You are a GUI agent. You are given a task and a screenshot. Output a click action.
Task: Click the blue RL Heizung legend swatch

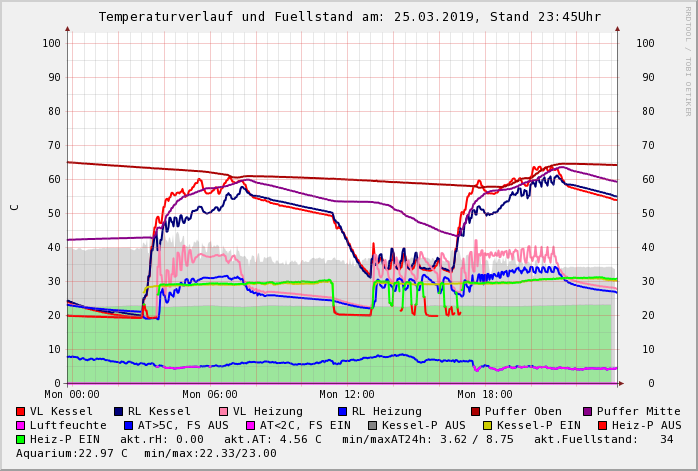(x=342, y=411)
